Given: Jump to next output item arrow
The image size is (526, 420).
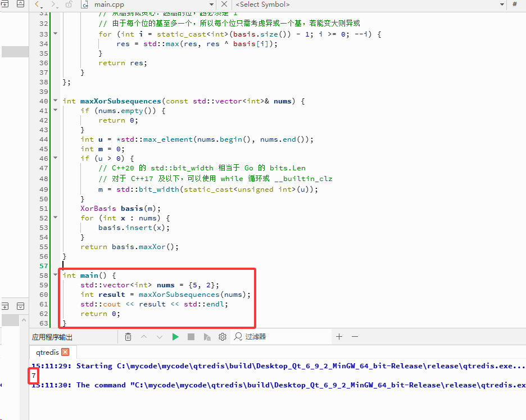Looking at the screenshot, I should 160,336.
